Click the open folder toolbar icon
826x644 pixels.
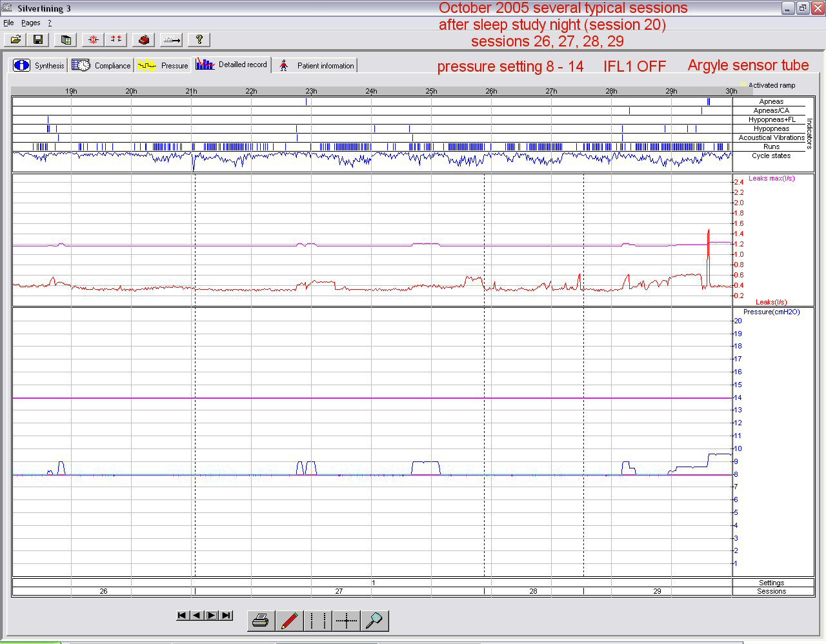click(x=16, y=39)
